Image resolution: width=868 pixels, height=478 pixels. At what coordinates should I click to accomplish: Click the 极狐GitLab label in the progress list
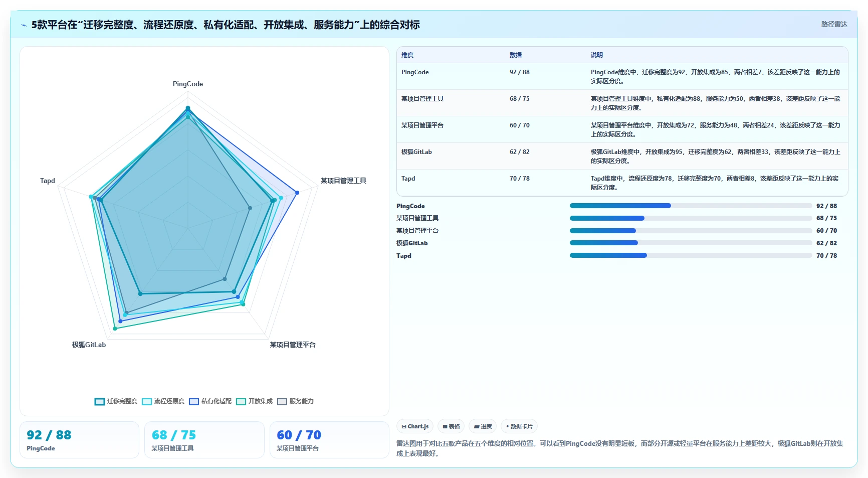tap(412, 243)
